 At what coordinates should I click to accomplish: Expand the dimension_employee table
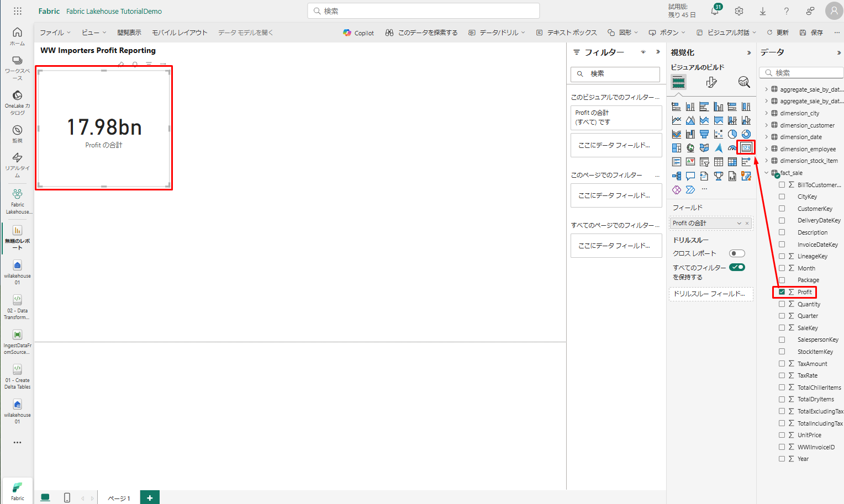click(x=767, y=149)
